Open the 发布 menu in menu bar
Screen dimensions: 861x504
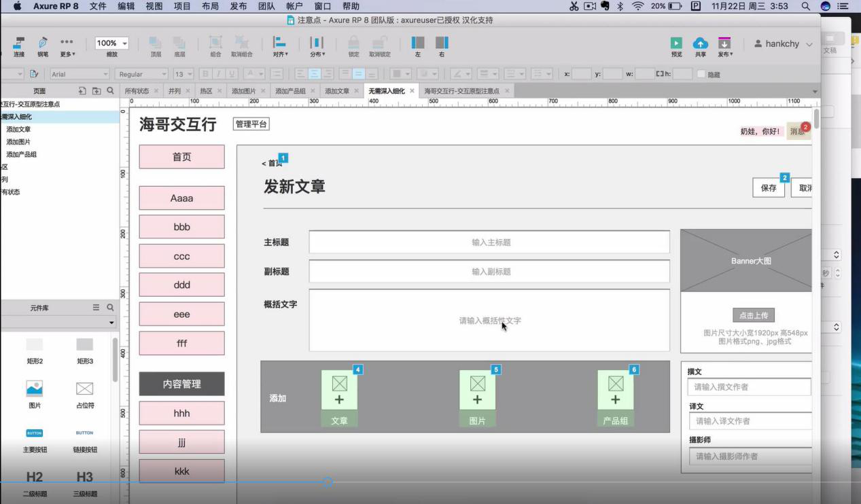(x=239, y=6)
